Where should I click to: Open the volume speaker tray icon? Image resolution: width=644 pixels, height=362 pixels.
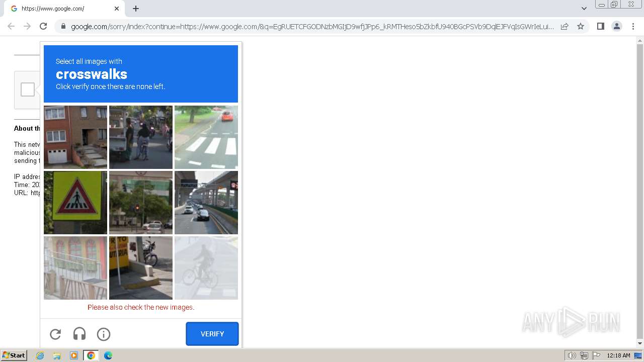(572, 355)
